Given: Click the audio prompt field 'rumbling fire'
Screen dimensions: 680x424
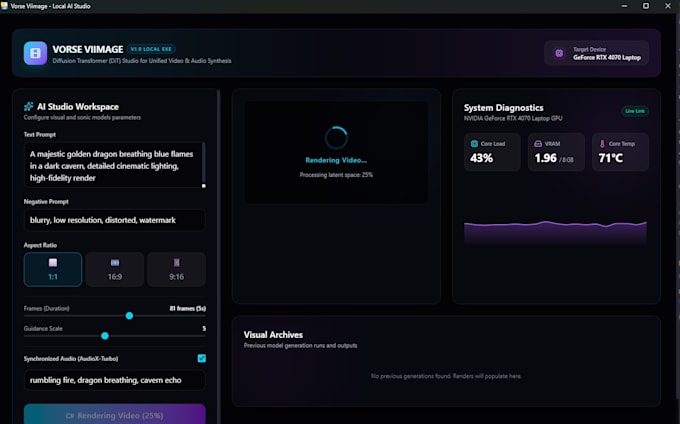Looking at the screenshot, I should click(114, 380).
